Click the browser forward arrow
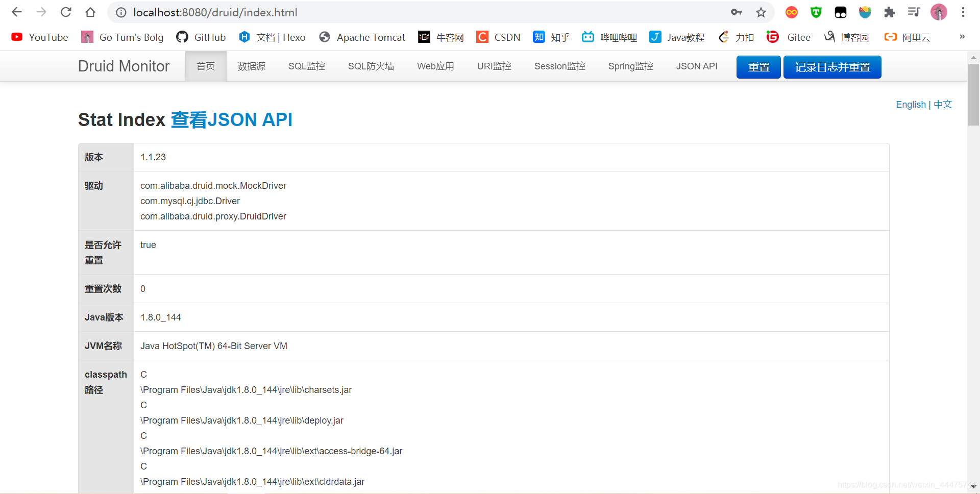 [41, 12]
